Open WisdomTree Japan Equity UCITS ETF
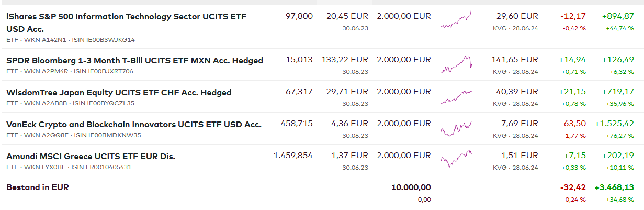The height and width of the screenshot is (210, 644). click(x=119, y=93)
